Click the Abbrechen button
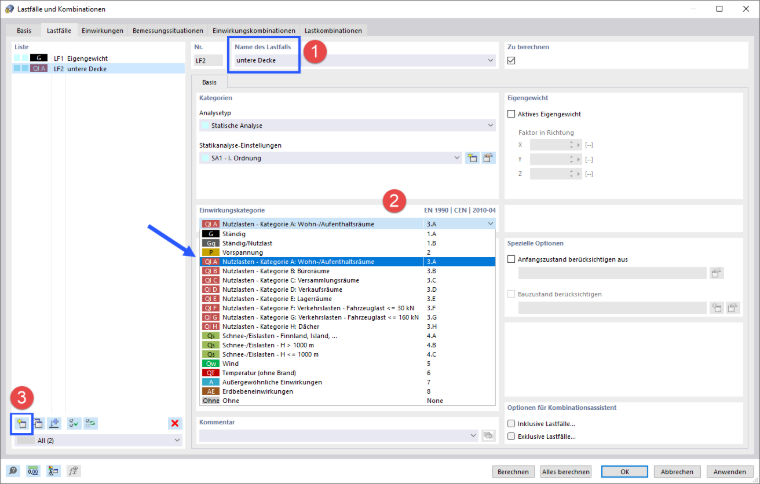This screenshot has height=484, width=760. pos(677,471)
